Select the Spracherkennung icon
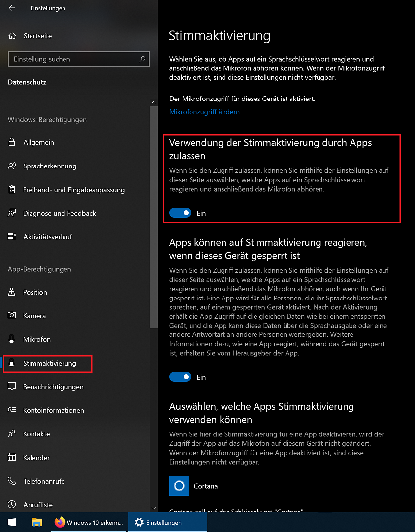Screen dimensions: 415x532 (x=12, y=166)
